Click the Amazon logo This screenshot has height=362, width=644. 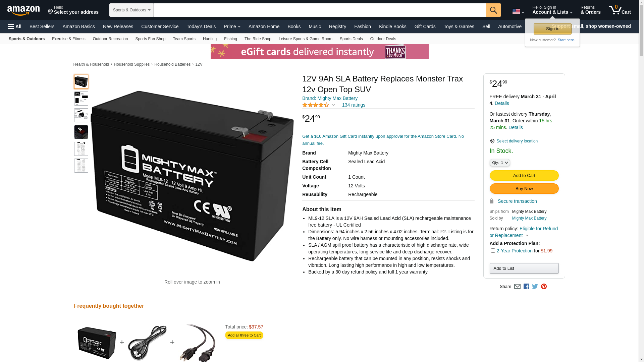click(23, 10)
